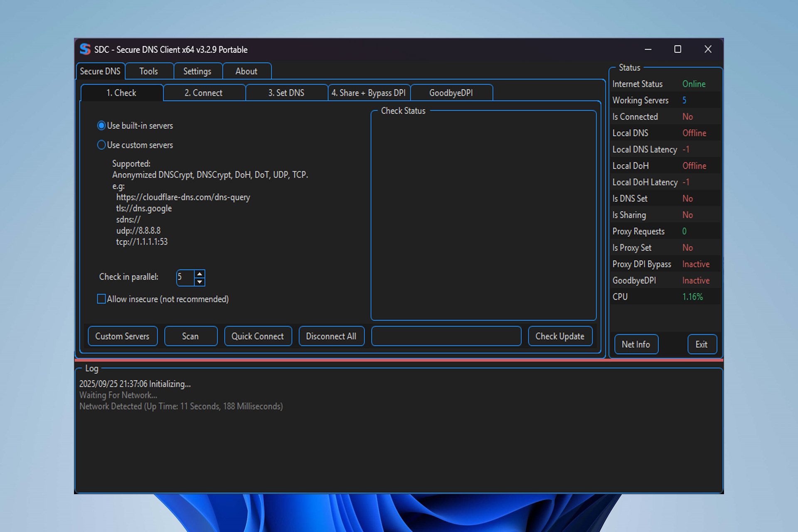The height and width of the screenshot is (532, 798).
Task: Click the Custom Servers button
Action: click(x=122, y=336)
